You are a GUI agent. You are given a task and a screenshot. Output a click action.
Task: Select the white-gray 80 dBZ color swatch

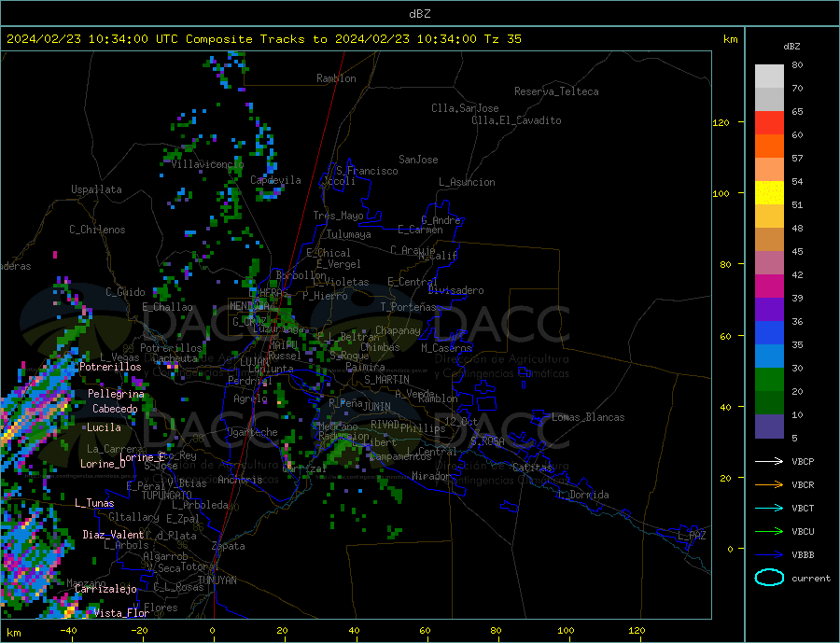769,77
